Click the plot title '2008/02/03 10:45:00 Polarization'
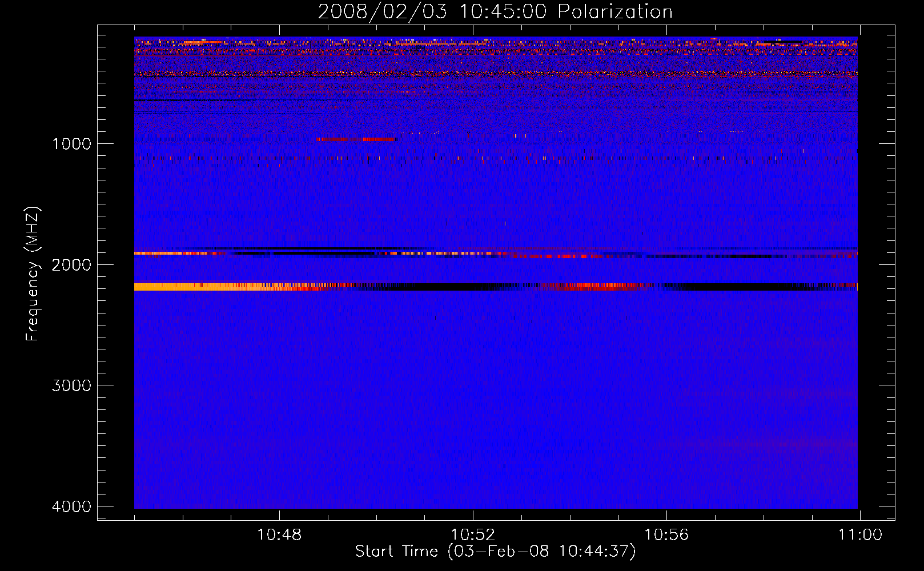 point(495,12)
